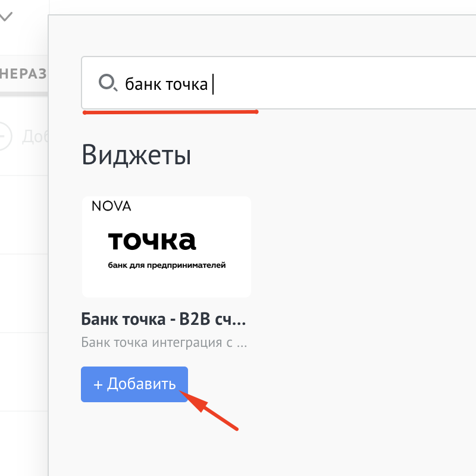Switch to the partially visible "НЕРАЗ" tab

click(x=23, y=74)
